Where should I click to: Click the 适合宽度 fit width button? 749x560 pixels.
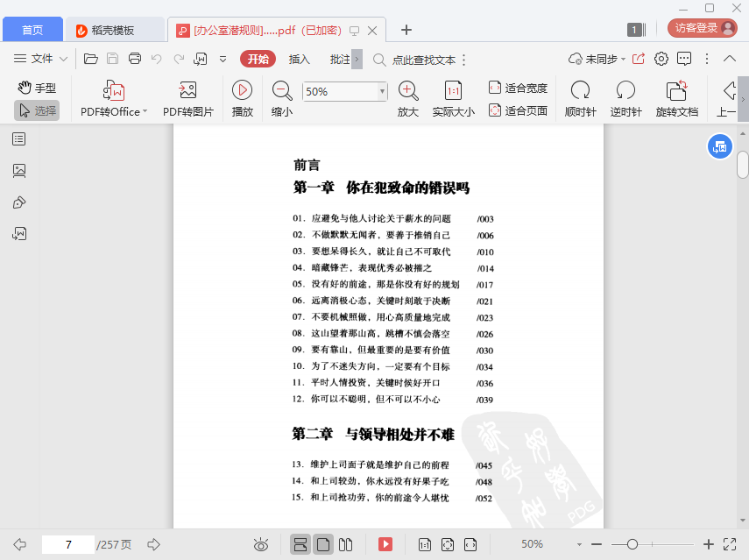click(518, 88)
